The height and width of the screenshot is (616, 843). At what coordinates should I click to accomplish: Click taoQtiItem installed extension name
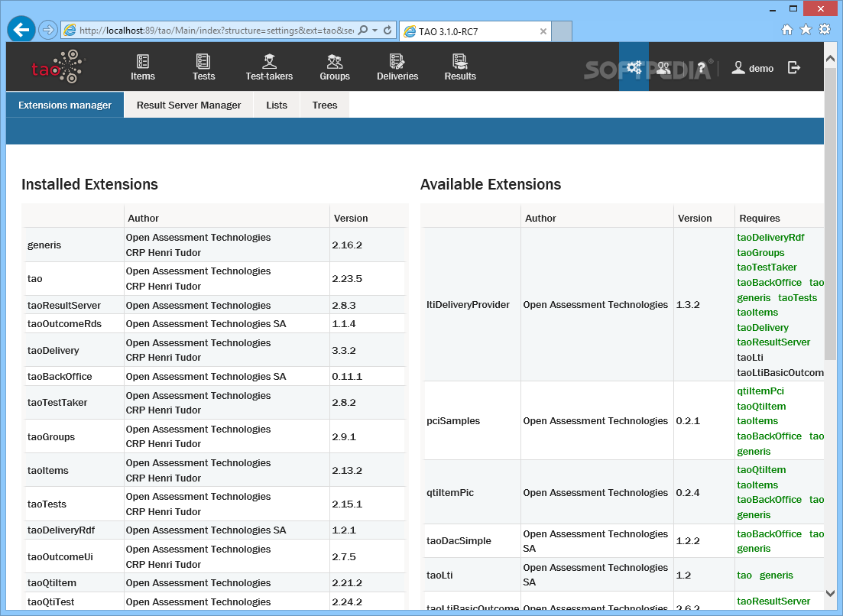coord(52,582)
